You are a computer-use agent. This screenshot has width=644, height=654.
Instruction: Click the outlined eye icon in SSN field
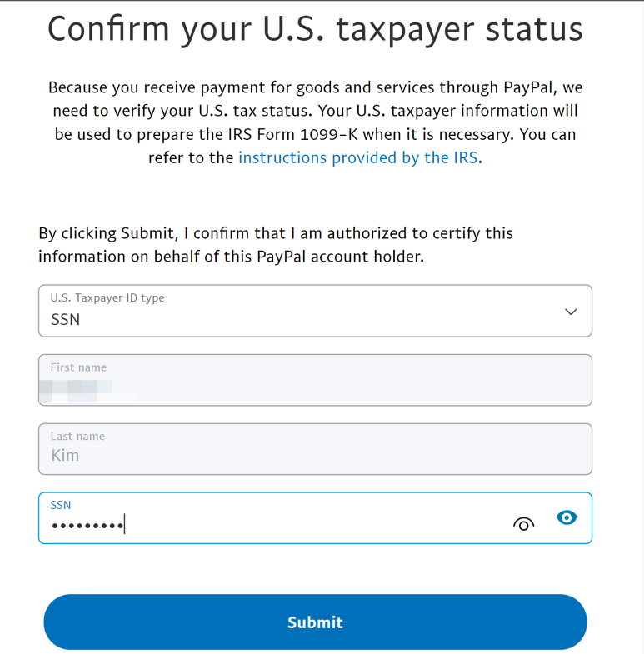pyautogui.click(x=523, y=523)
